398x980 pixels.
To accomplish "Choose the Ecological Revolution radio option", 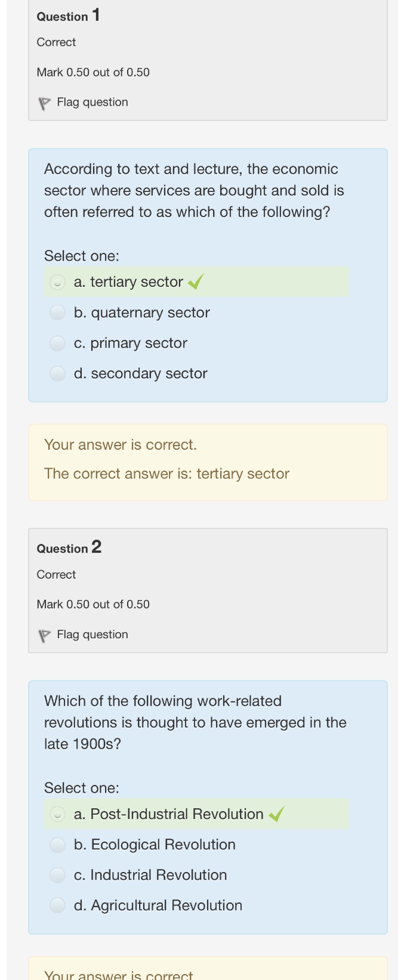I will [x=57, y=845].
